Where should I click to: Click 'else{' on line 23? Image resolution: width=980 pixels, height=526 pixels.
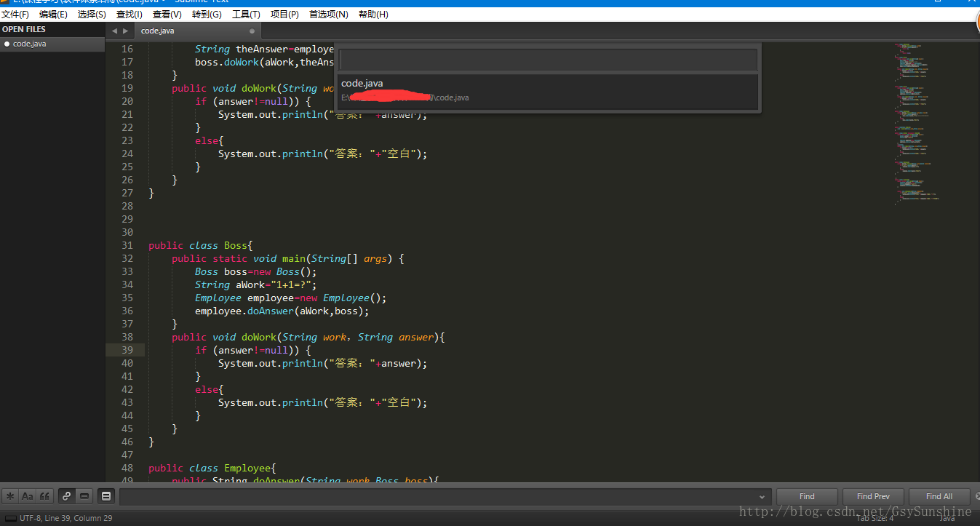[x=210, y=140]
